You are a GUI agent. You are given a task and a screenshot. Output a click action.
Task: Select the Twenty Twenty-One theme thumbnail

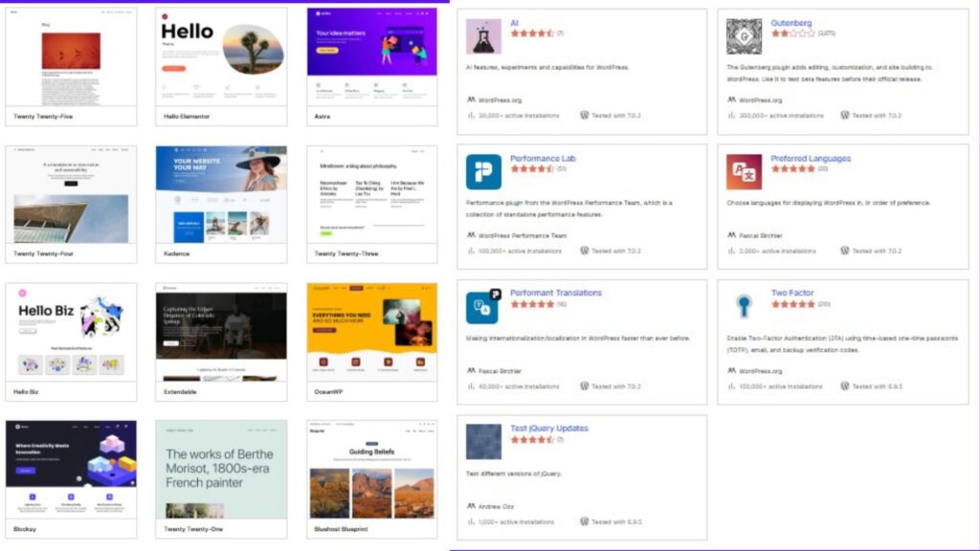(x=221, y=470)
